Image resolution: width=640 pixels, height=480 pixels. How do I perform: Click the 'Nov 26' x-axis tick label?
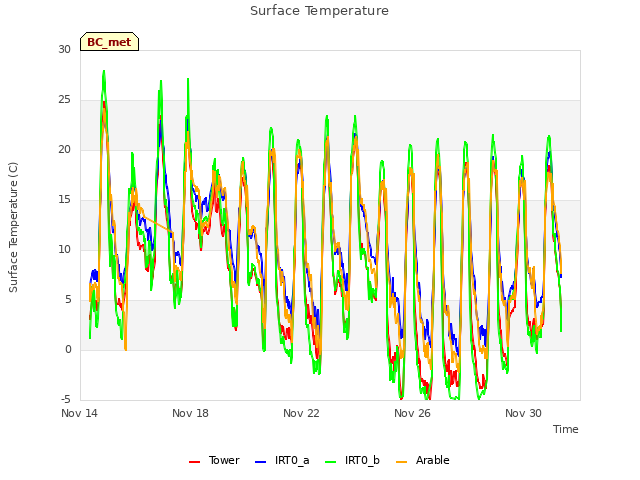click(412, 413)
